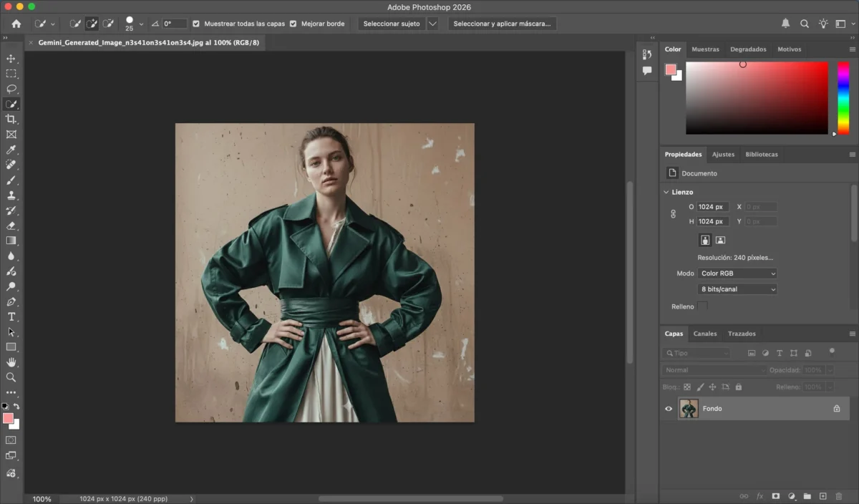Open the Normal blend mode dropdown
The height and width of the screenshot is (504, 859).
[x=714, y=369]
